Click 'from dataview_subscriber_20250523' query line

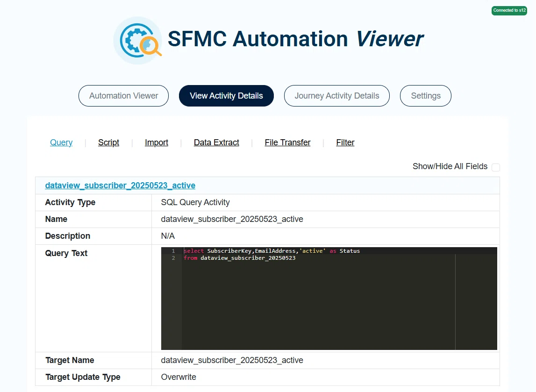pyautogui.click(x=240, y=258)
